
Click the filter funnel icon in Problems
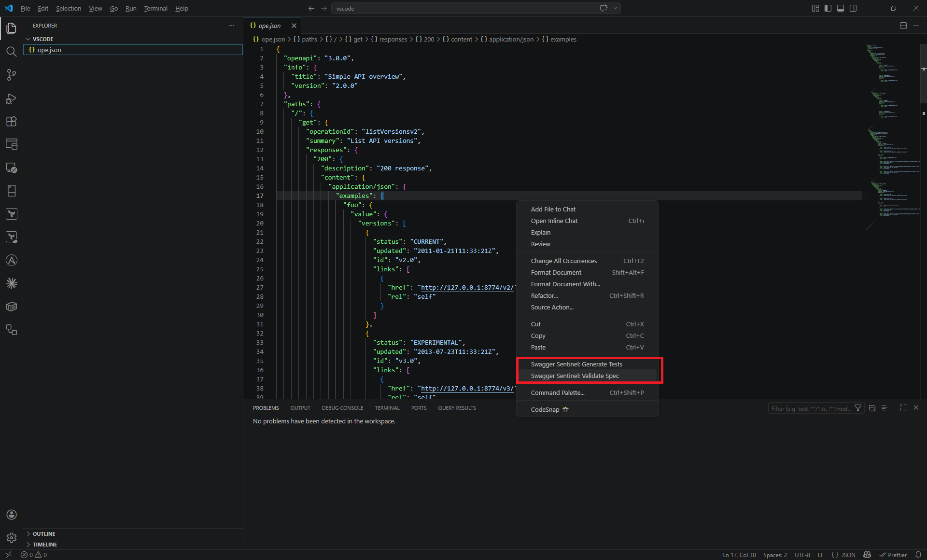point(858,408)
